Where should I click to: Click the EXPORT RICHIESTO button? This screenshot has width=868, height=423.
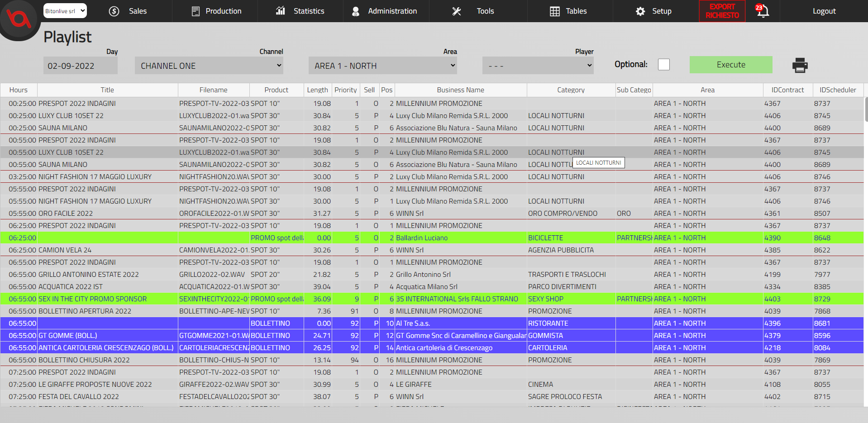coord(722,11)
